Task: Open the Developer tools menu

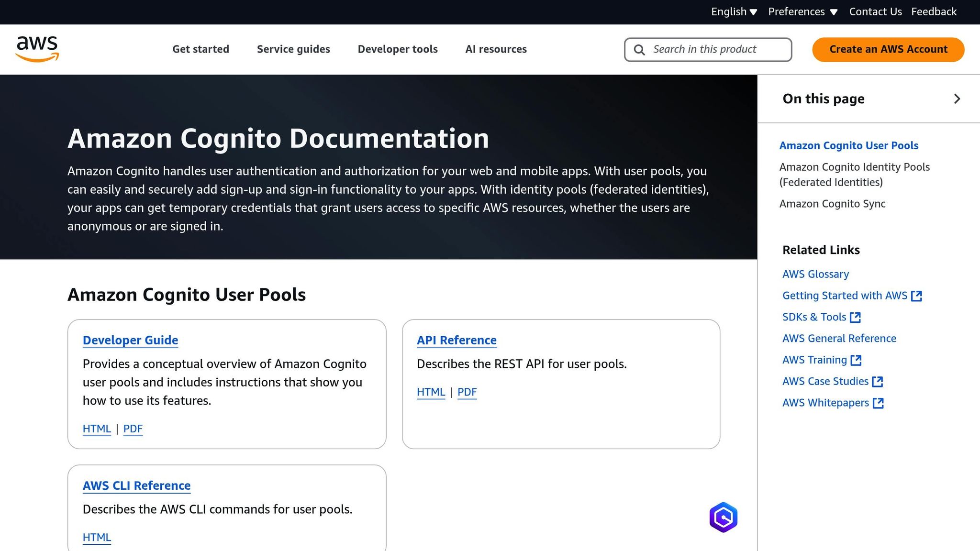Action: pos(398,49)
